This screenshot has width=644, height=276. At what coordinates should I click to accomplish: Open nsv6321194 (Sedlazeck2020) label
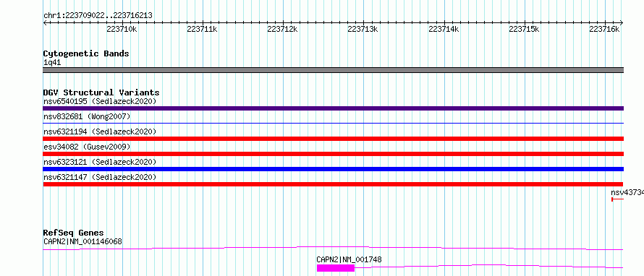pos(100,131)
